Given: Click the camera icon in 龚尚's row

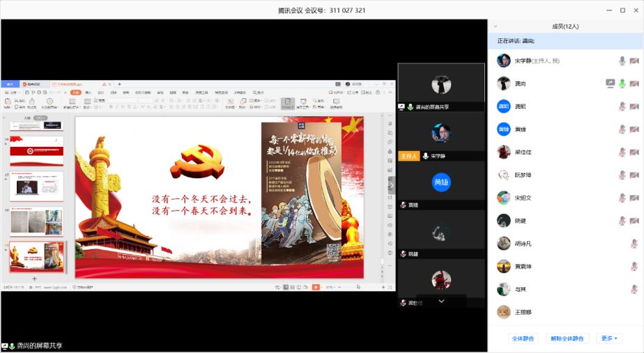Looking at the screenshot, I should click(634, 84).
